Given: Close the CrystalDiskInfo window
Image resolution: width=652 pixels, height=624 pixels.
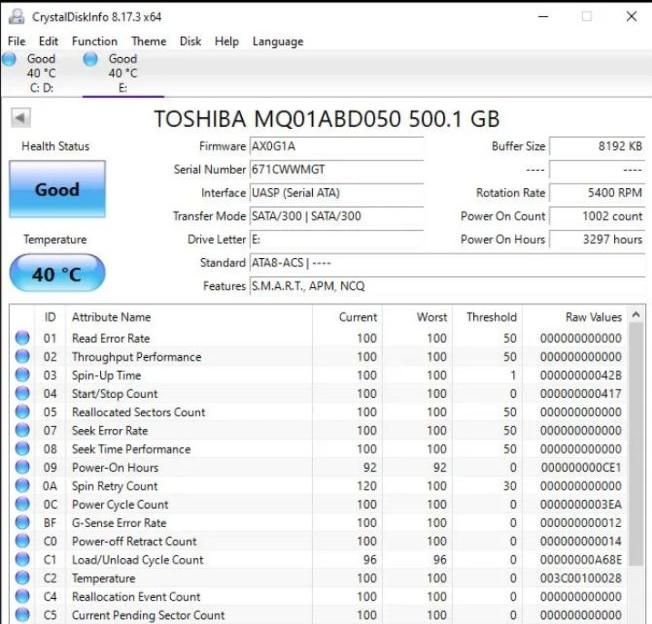Looking at the screenshot, I should [x=631, y=17].
